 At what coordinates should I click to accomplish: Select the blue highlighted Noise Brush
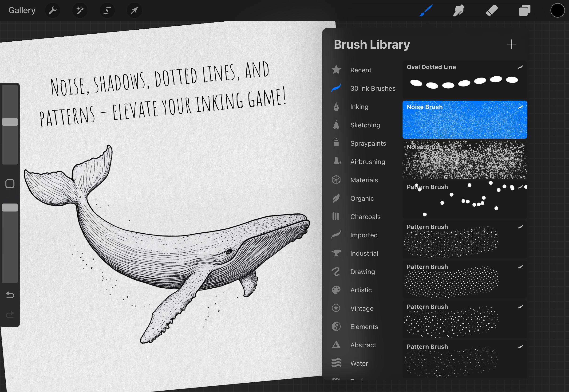tap(465, 120)
